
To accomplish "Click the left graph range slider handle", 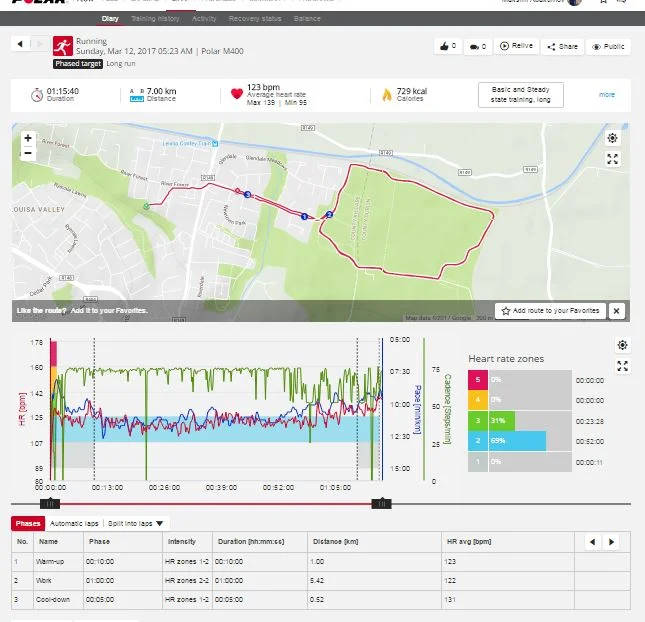I will (50, 503).
